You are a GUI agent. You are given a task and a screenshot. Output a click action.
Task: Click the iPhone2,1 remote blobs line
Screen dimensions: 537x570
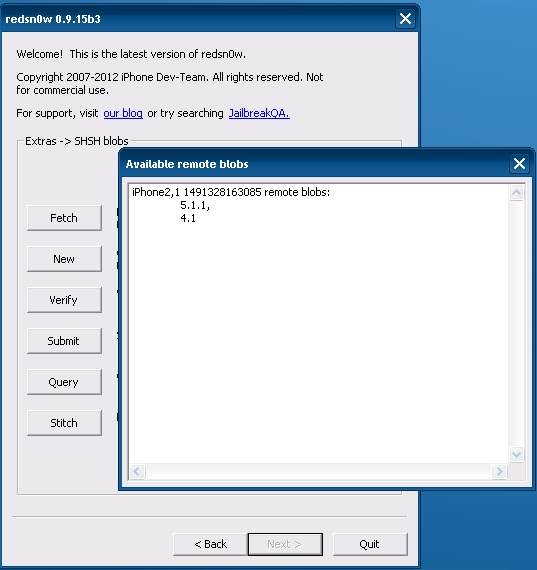(x=231, y=192)
